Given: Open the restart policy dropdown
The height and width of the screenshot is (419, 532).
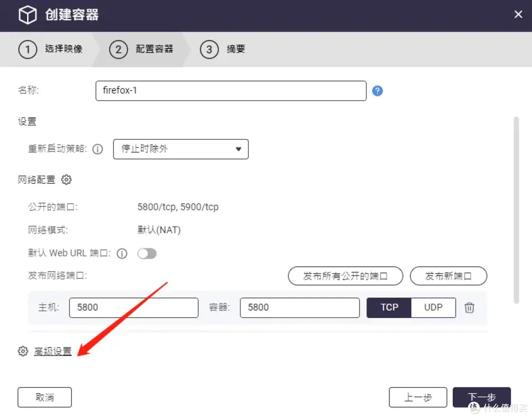Looking at the screenshot, I should click(181, 149).
